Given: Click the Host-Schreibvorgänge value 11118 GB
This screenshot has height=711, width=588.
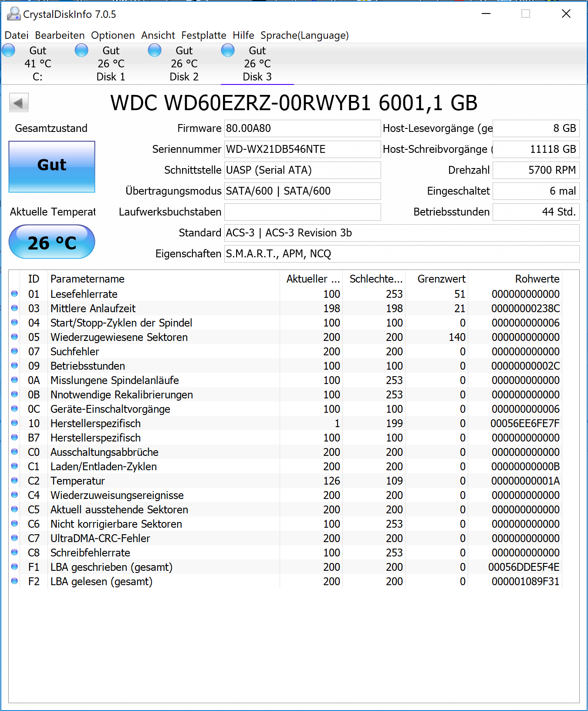Looking at the screenshot, I should tap(536, 149).
